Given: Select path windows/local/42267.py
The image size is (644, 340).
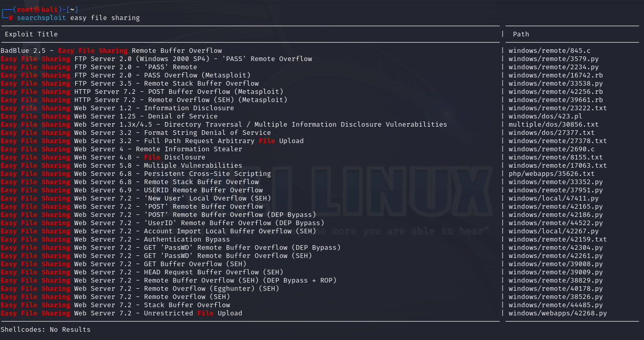Looking at the screenshot, I should pyautogui.click(x=554, y=231).
